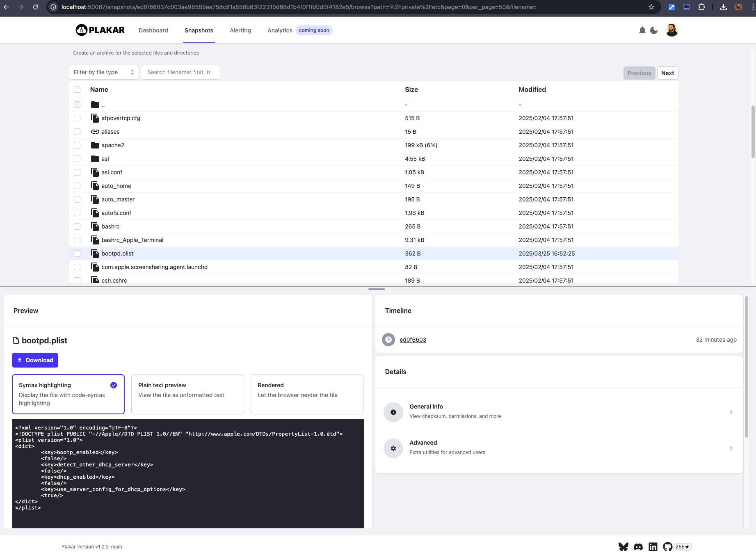Open the Filter by file type dropdown
Viewport: 756px width, 555px height.
(104, 72)
